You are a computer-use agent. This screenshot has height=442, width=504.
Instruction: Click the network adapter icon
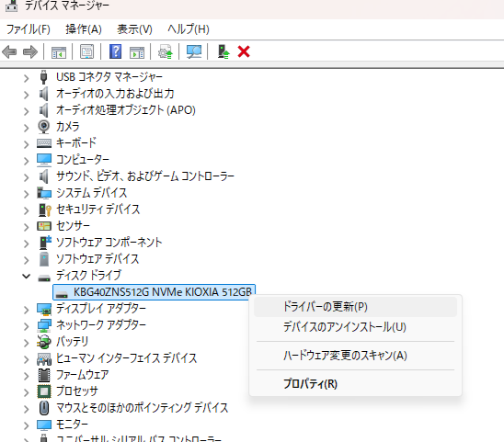[x=44, y=325]
